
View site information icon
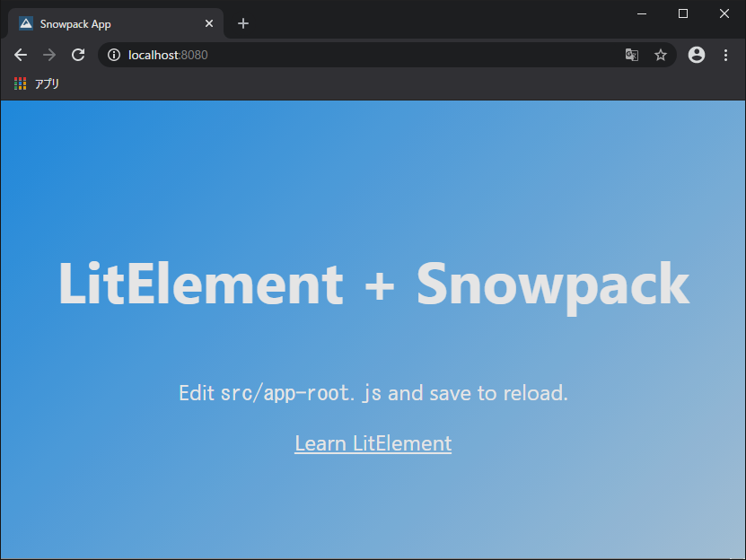point(114,55)
